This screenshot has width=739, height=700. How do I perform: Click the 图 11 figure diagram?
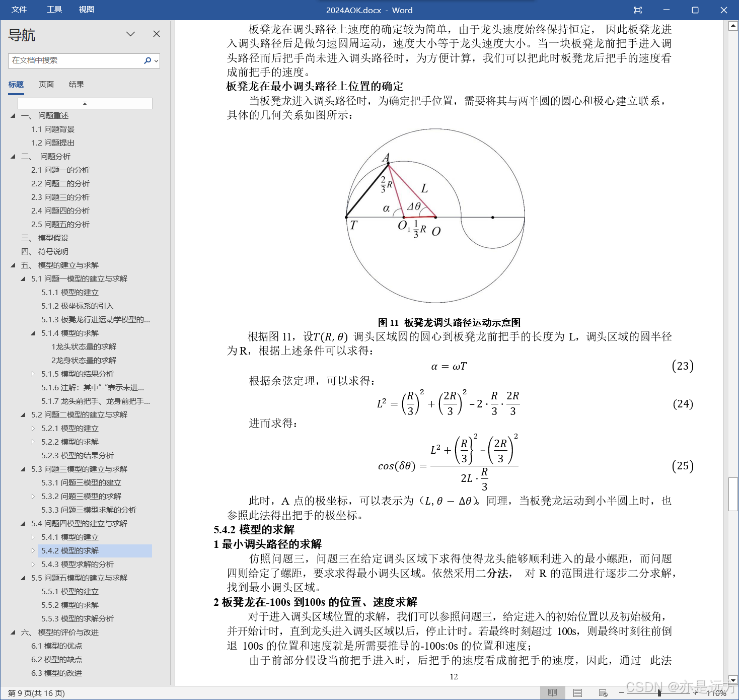pos(435,217)
